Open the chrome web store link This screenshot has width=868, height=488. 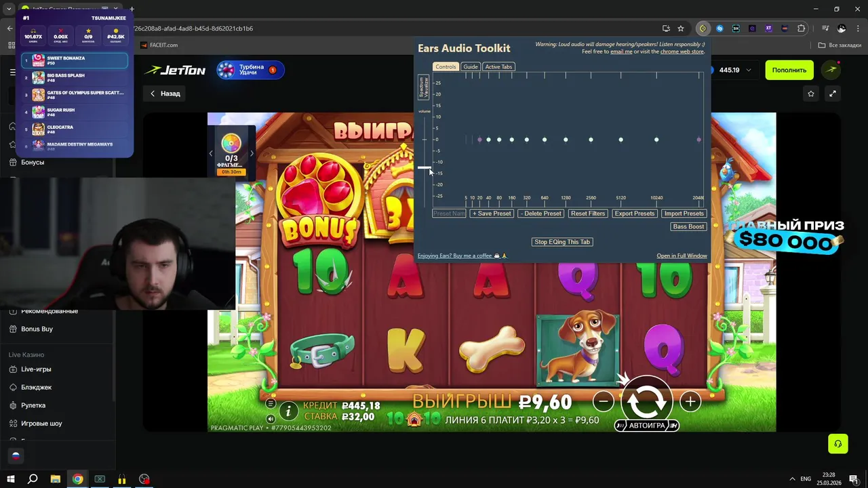tap(682, 52)
